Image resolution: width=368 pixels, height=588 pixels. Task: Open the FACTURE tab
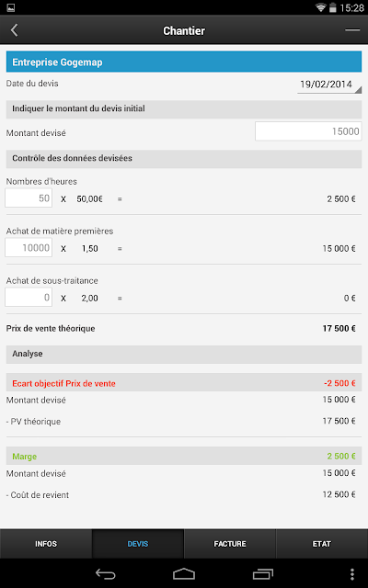coord(230,544)
